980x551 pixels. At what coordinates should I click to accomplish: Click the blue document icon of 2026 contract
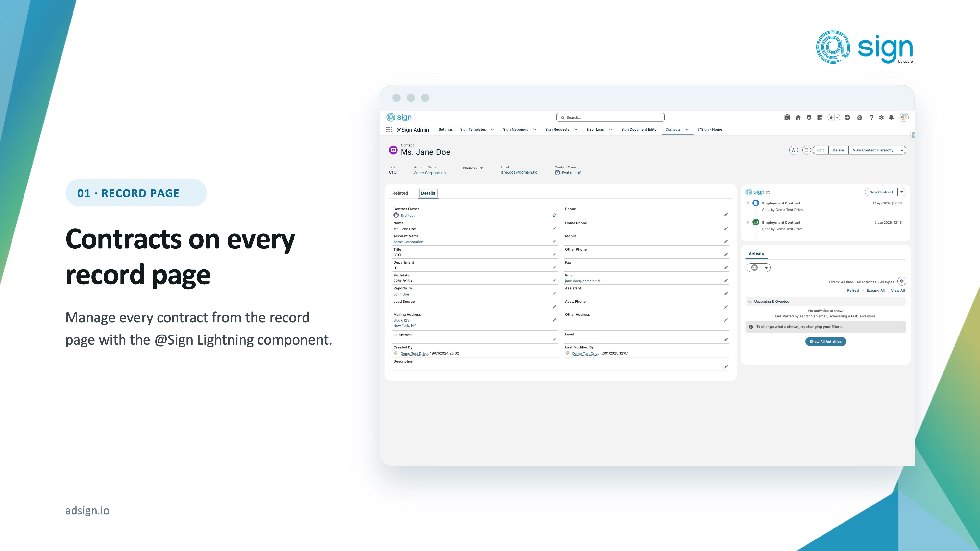pos(756,203)
